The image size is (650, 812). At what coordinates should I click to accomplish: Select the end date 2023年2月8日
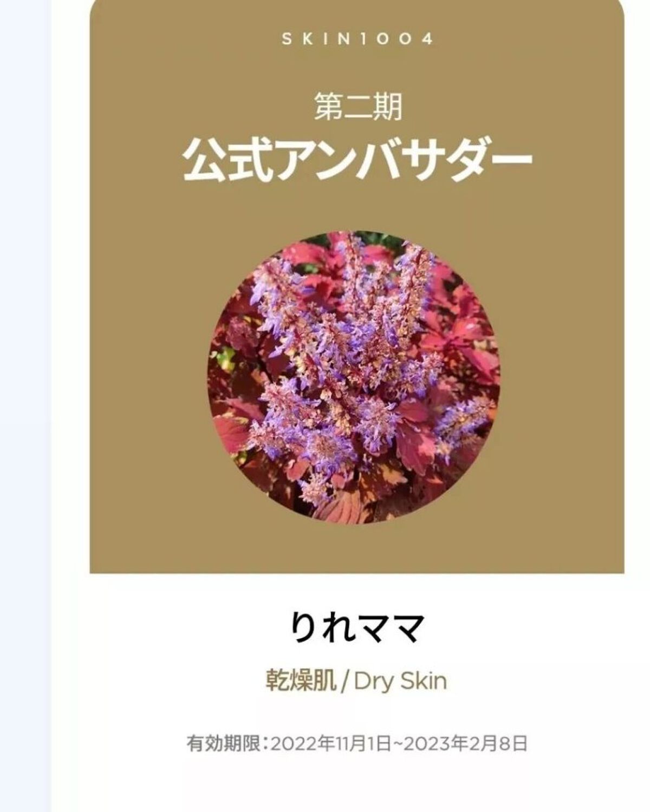point(465,743)
